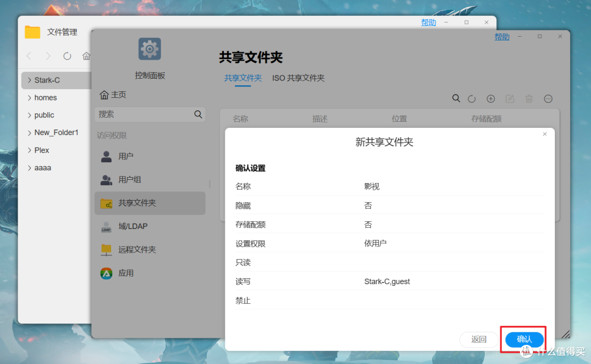Minimize the file manager window

coord(447,22)
